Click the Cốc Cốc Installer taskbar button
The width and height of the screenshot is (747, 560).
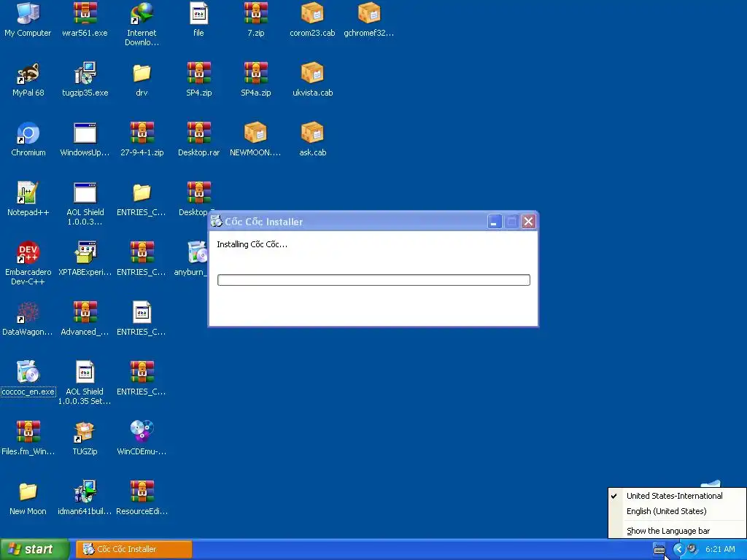pyautogui.click(x=134, y=549)
